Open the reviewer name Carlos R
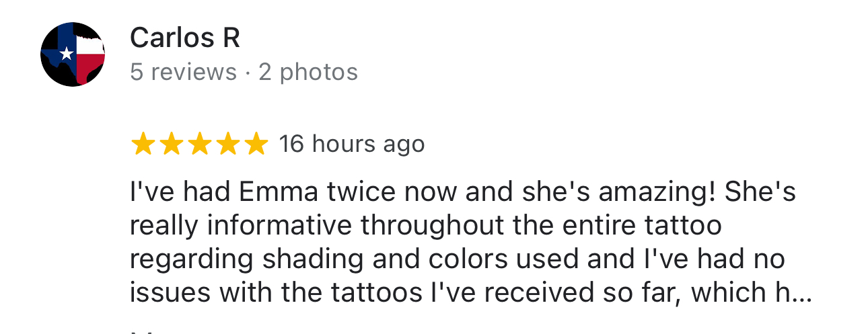 184,38
